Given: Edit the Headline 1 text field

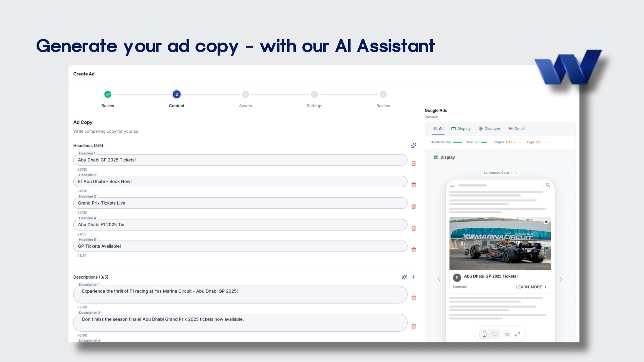Looking at the screenshot, I should (x=240, y=160).
